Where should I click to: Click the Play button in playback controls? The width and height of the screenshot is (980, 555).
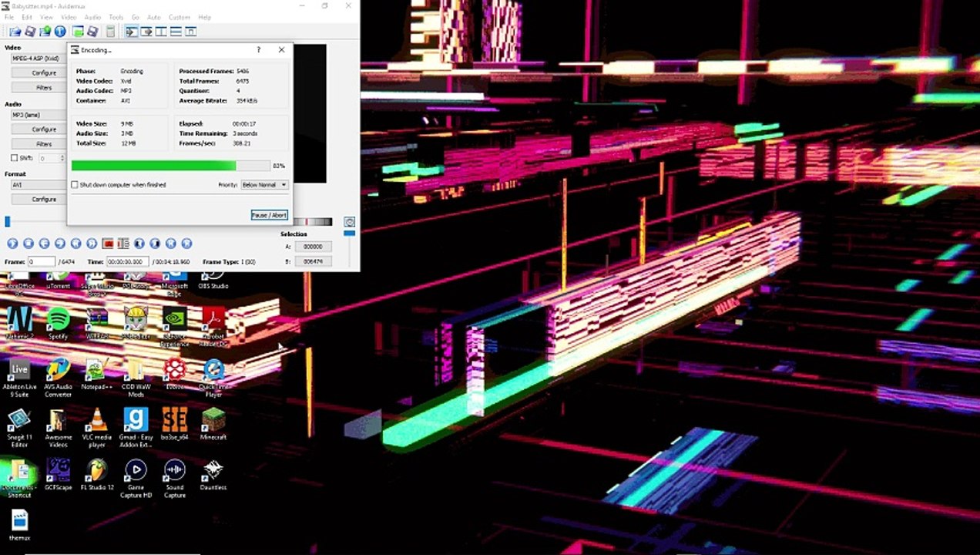click(x=12, y=244)
